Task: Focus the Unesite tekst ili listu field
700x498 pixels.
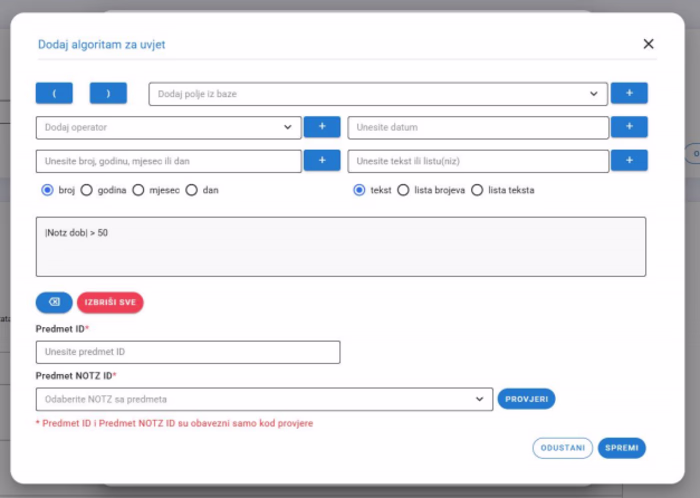Action: 478,161
